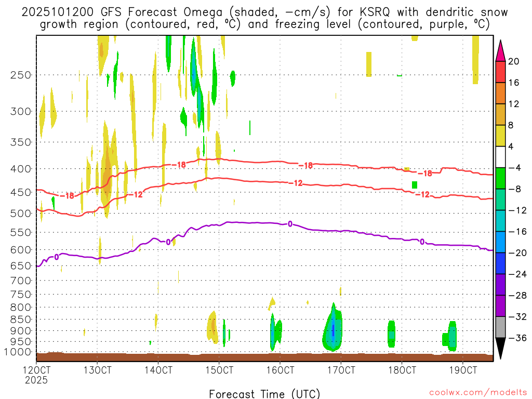Image resolution: width=532 pixels, height=399 pixels.
Task: Click the colorbar "-28" value label
Action: [x=517, y=296]
